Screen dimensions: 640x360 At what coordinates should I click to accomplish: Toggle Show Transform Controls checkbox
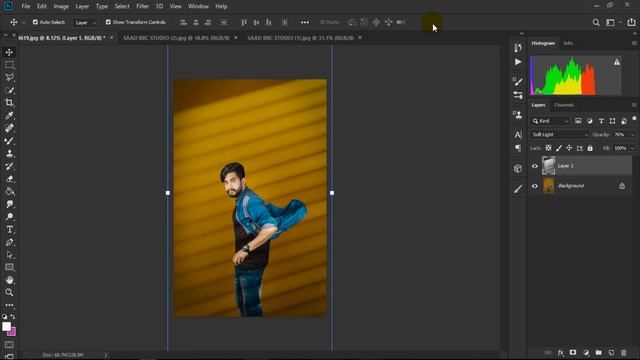pyautogui.click(x=108, y=22)
